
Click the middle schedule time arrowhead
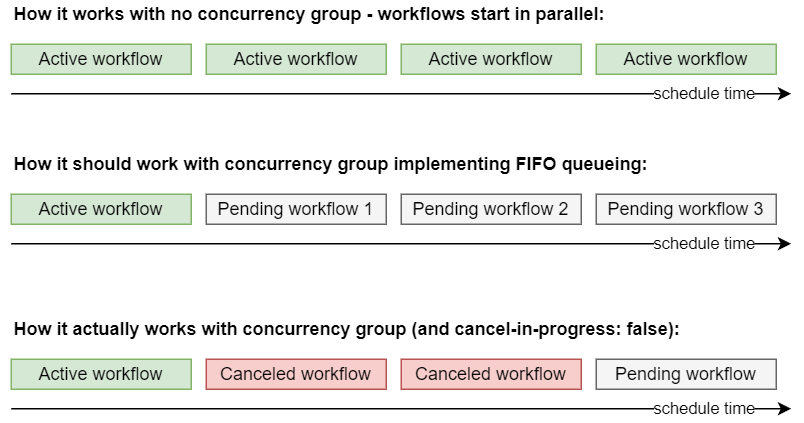pos(785,244)
